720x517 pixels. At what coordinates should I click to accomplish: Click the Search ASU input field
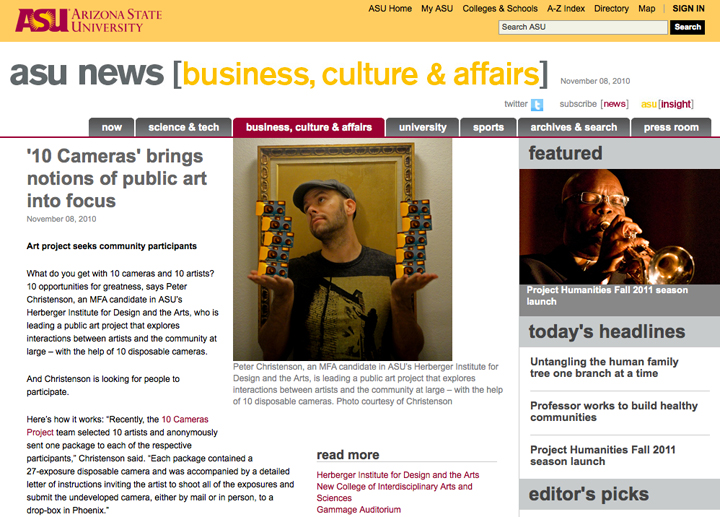(583, 27)
